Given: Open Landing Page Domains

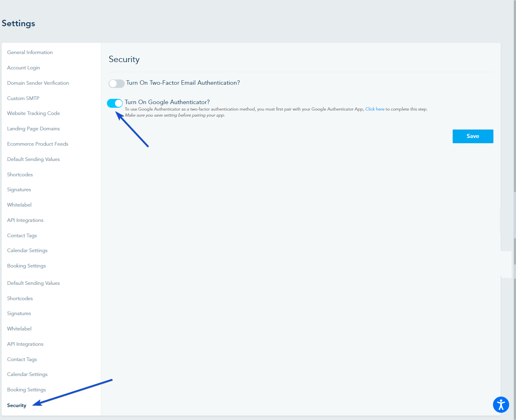Looking at the screenshot, I should 33,129.
